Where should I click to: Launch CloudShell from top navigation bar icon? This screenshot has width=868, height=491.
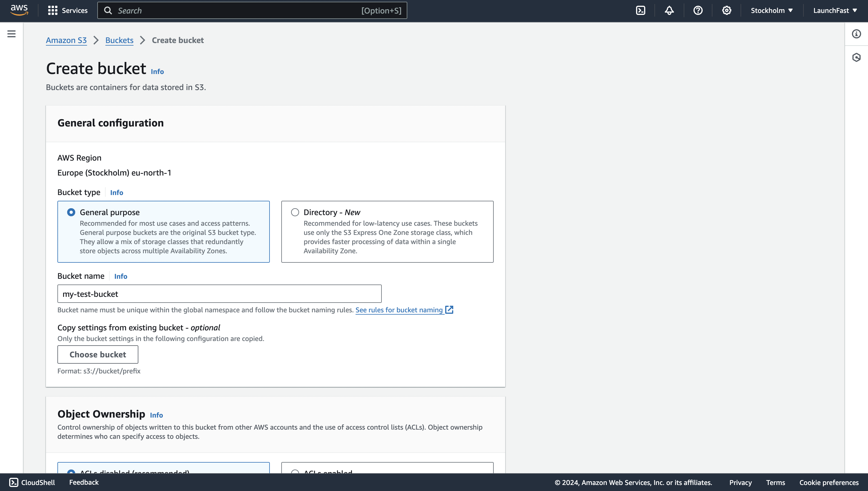point(640,10)
